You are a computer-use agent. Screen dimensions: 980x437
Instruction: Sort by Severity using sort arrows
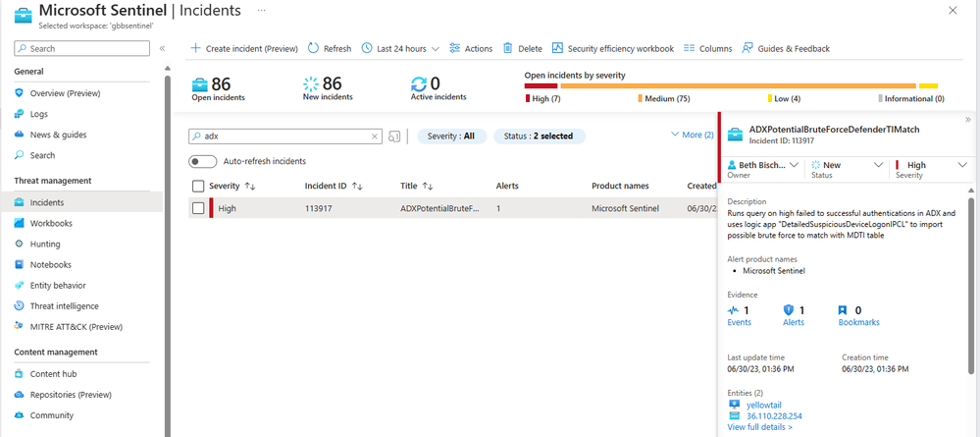click(250, 186)
